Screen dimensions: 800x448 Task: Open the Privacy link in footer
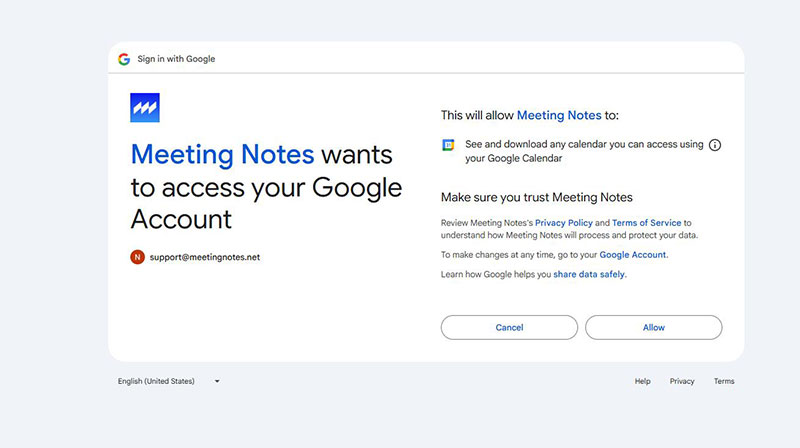coord(682,381)
